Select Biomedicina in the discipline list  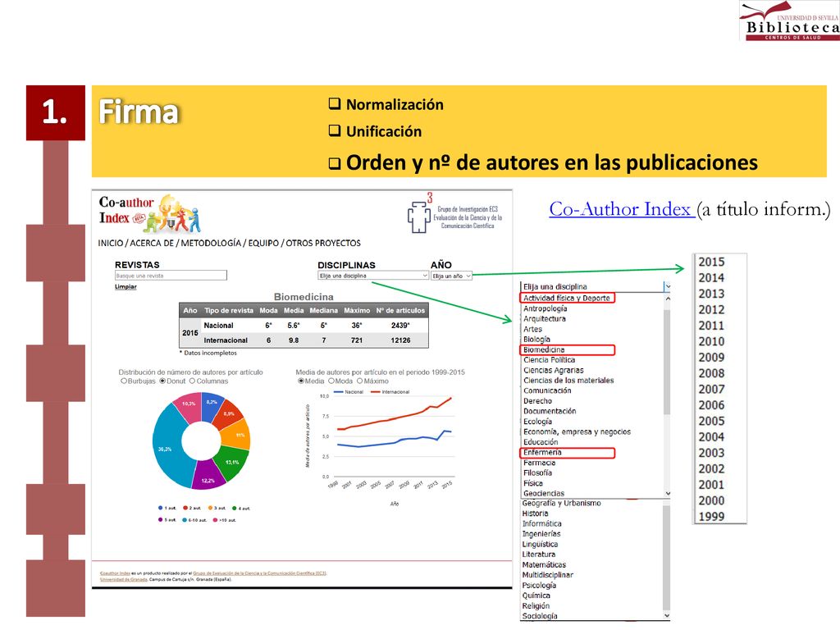pyautogui.click(x=568, y=349)
